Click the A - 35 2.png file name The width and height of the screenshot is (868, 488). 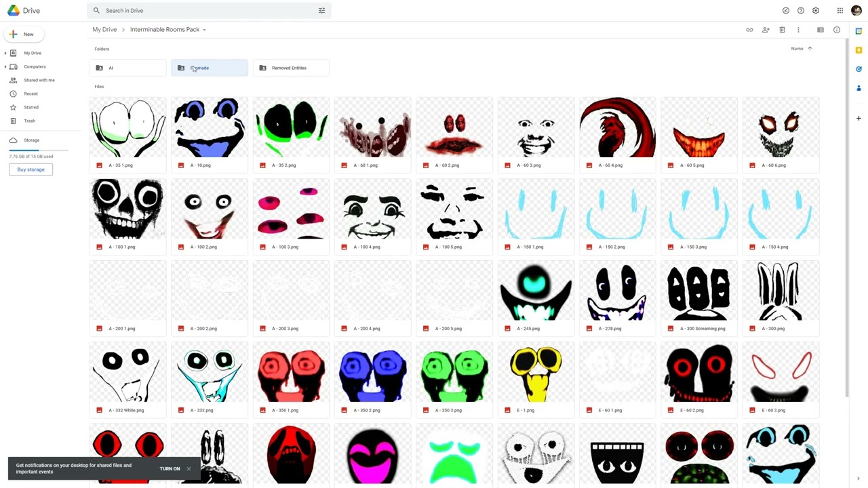point(283,165)
